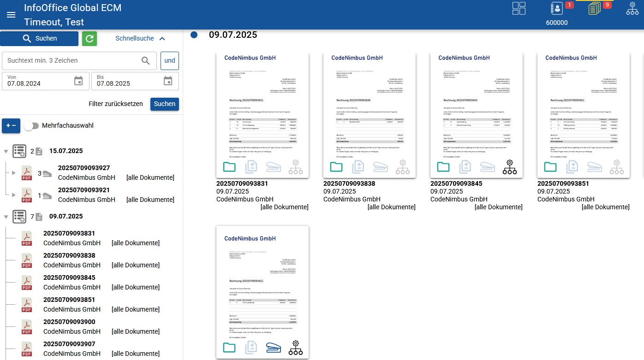Open the contacts icon with badge 1
This screenshot has width=644, height=360.
coord(557,9)
